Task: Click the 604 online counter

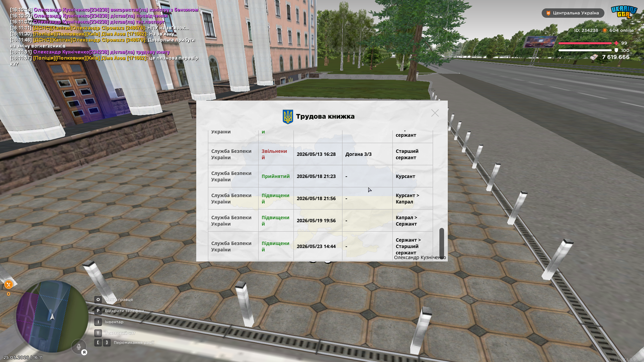Action: point(621,30)
